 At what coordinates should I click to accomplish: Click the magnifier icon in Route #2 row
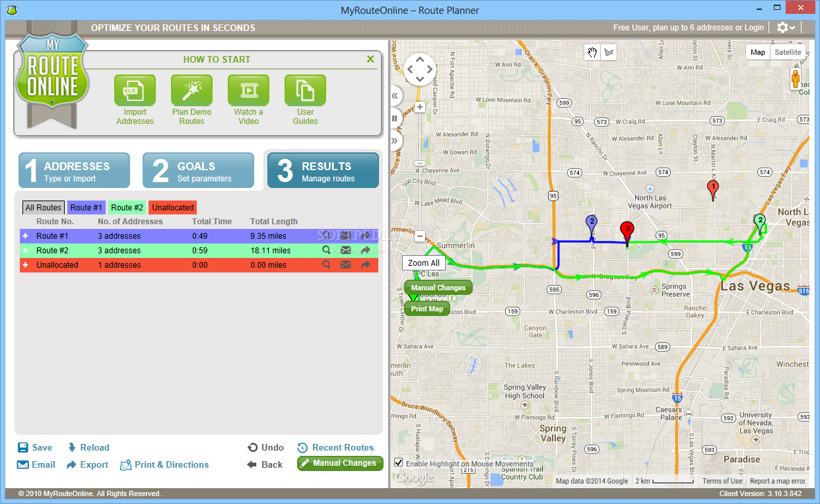pos(326,250)
